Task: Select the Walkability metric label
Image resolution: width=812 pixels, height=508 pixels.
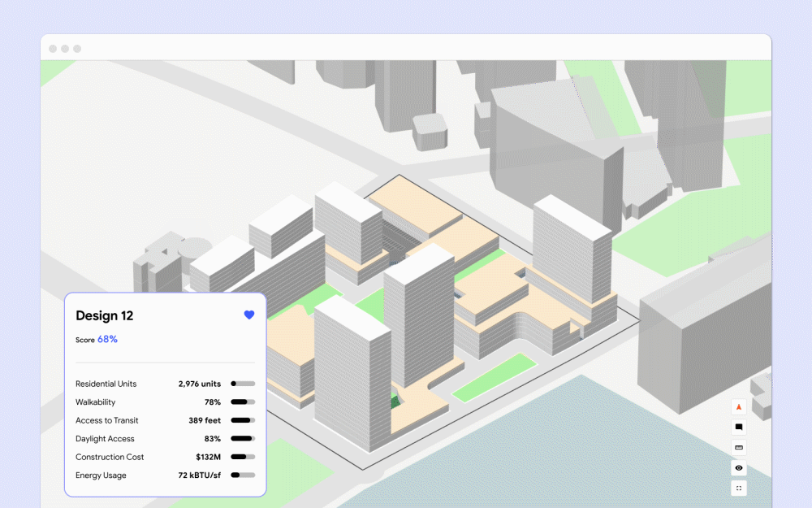Action: coord(95,402)
